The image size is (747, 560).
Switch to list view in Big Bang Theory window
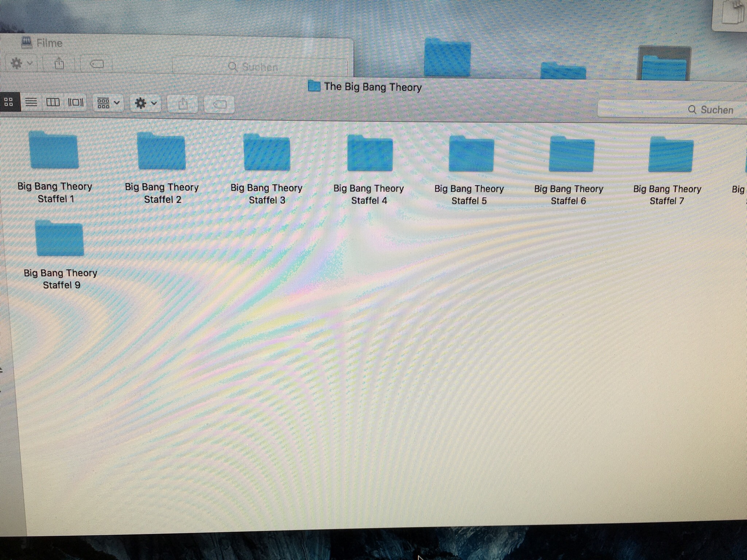coord(31,102)
